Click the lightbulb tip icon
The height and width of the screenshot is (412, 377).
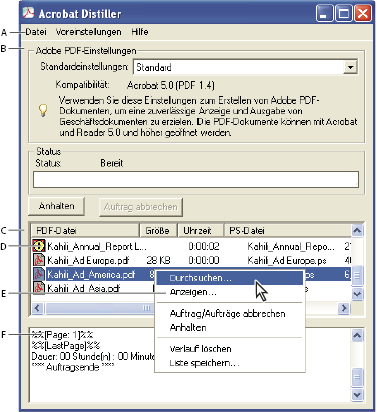click(43, 110)
